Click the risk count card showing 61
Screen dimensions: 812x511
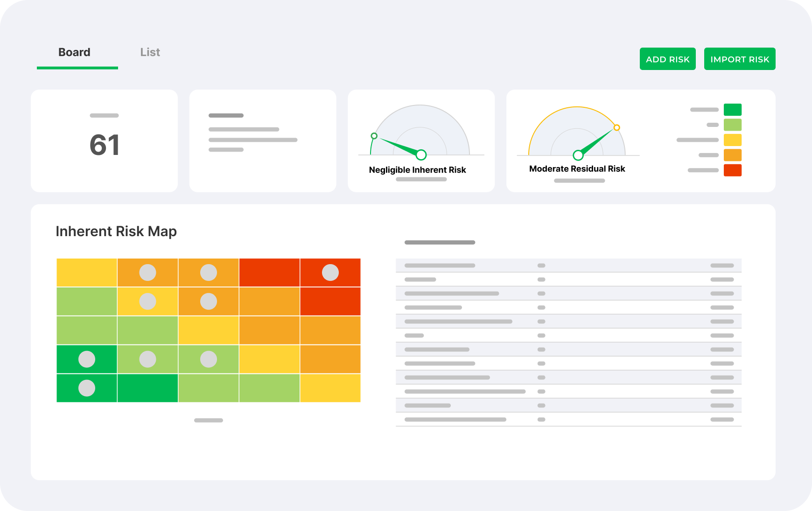tap(104, 140)
